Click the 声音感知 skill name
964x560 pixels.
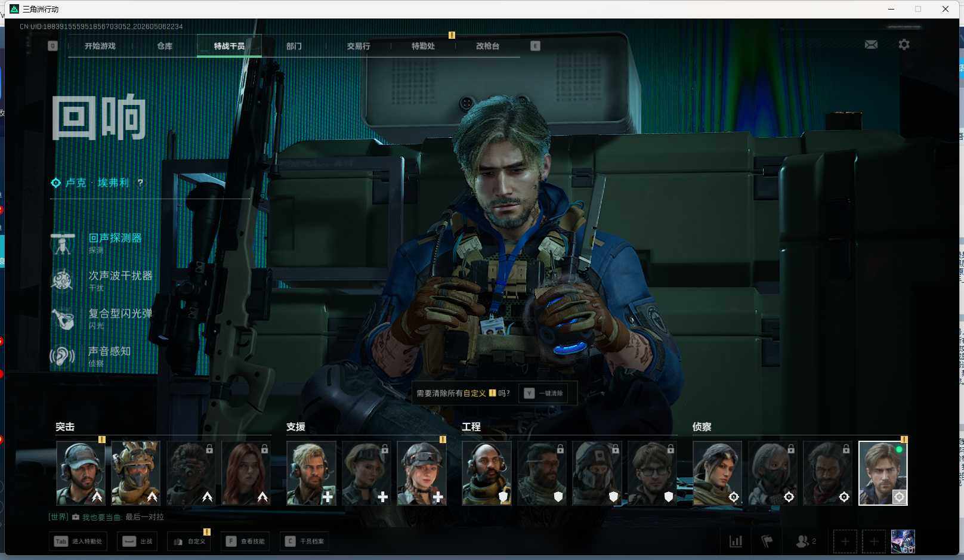point(109,351)
